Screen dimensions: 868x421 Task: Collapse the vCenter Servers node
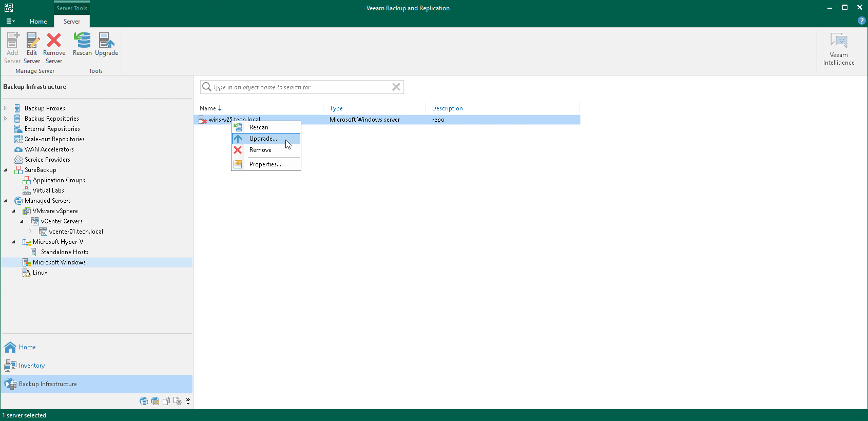(22, 221)
